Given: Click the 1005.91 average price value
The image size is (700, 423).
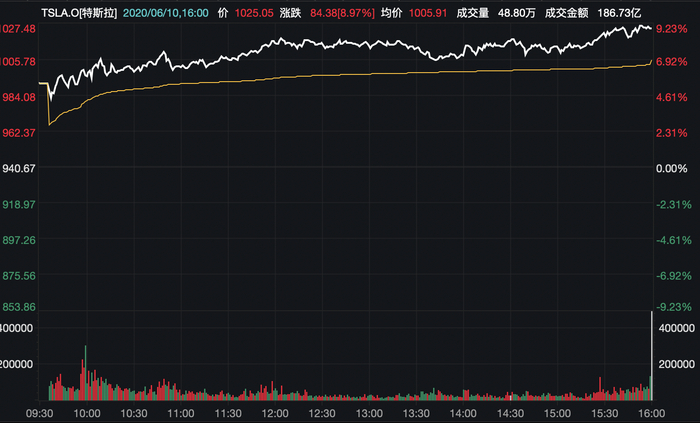Looking at the screenshot, I should click(428, 13).
